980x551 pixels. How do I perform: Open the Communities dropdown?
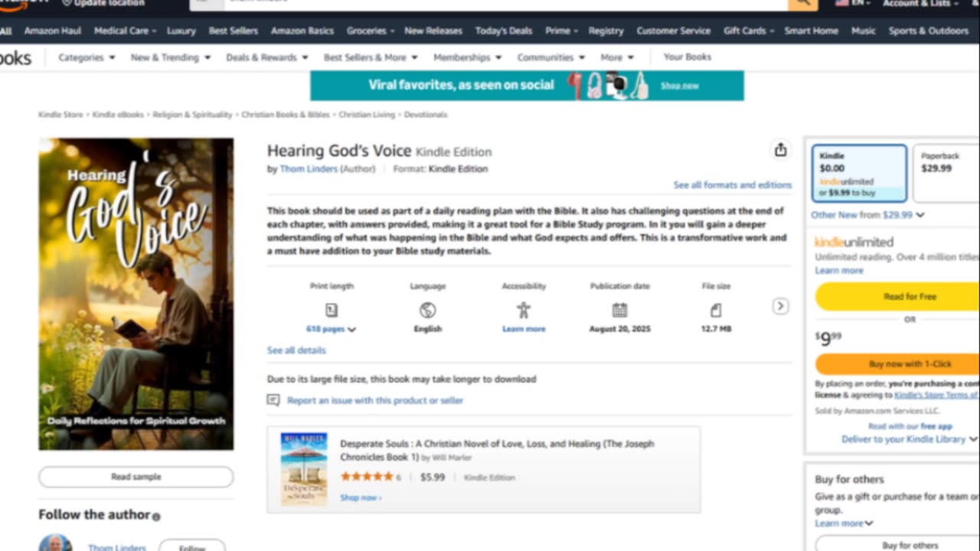(550, 57)
